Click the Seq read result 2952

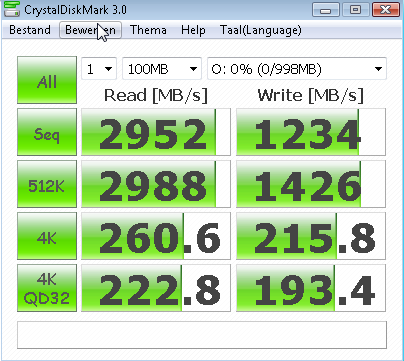tap(156, 132)
